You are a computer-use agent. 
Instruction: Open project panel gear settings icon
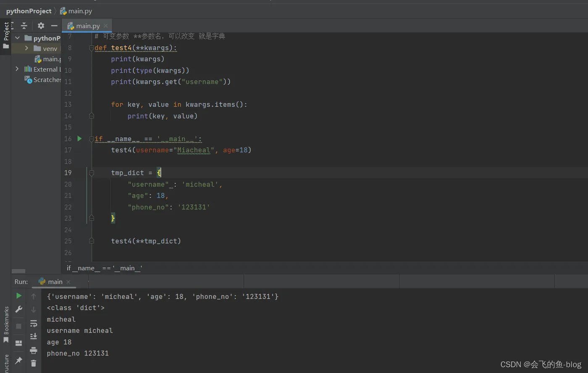[41, 26]
